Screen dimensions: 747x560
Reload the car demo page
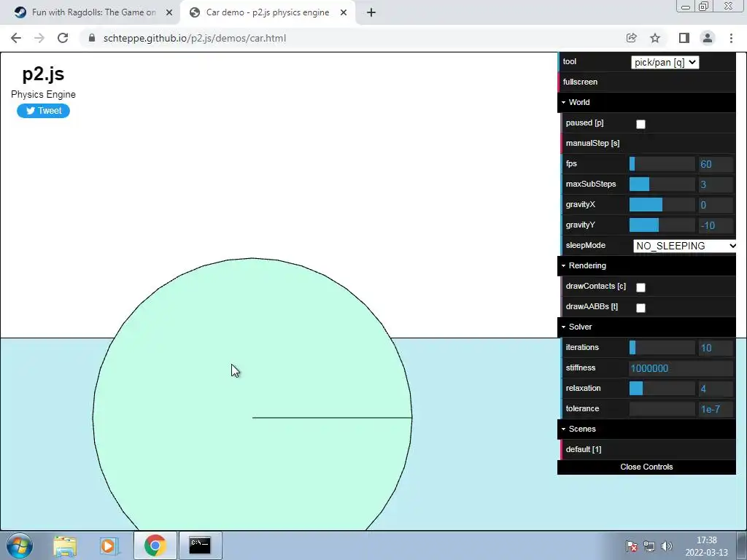pos(63,38)
